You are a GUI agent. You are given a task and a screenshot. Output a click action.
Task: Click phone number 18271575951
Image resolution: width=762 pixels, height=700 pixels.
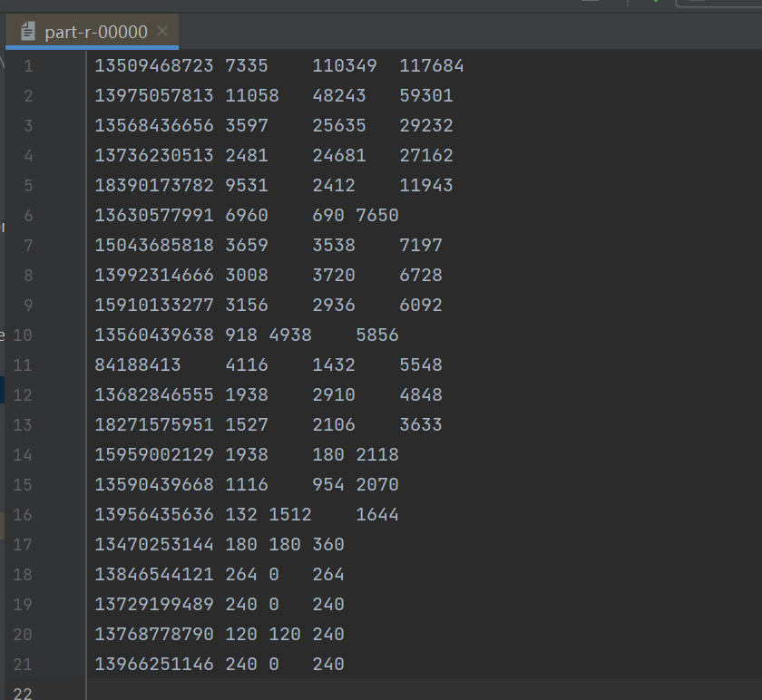coord(153,425)
